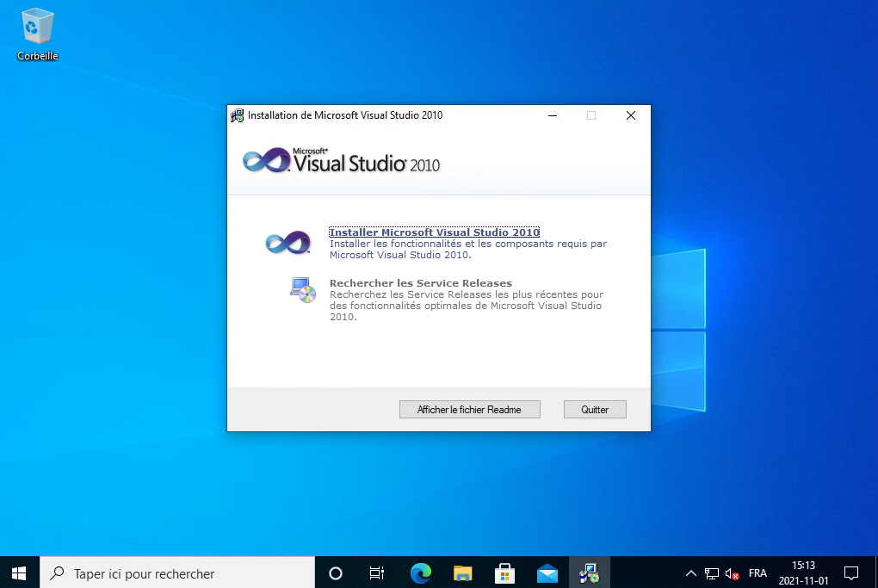The height and width of the screenshot is (588, 878).
Task: Click the installer icon in the title bar
Action: [x=238, y=115]
